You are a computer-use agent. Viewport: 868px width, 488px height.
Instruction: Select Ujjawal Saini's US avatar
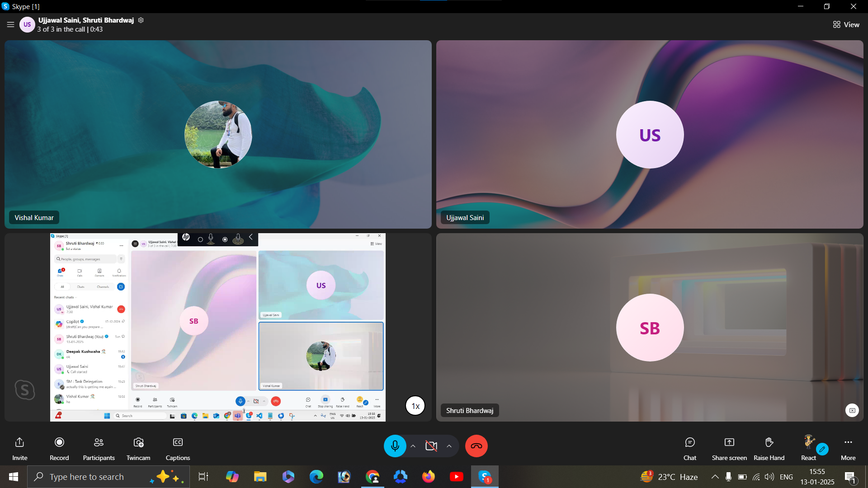[x=650, y=135]
